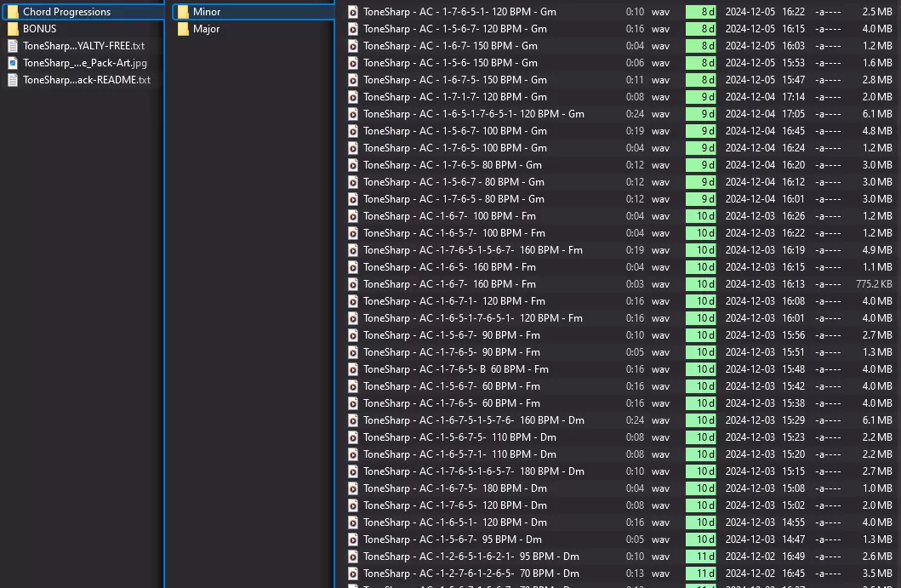Click the audio icon of 1-6-7- 100 BPM Fm
The height and width of the screenshot is (588, 901).
[353, 216]
